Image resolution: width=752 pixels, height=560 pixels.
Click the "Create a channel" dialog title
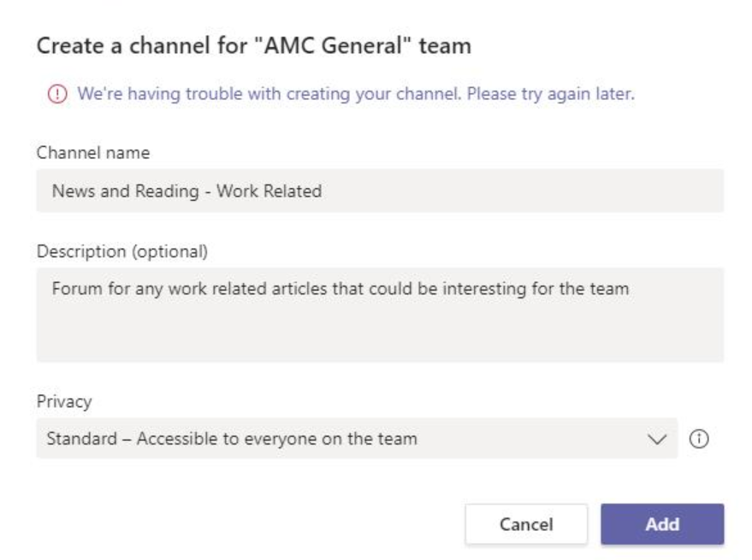(253, 45)
